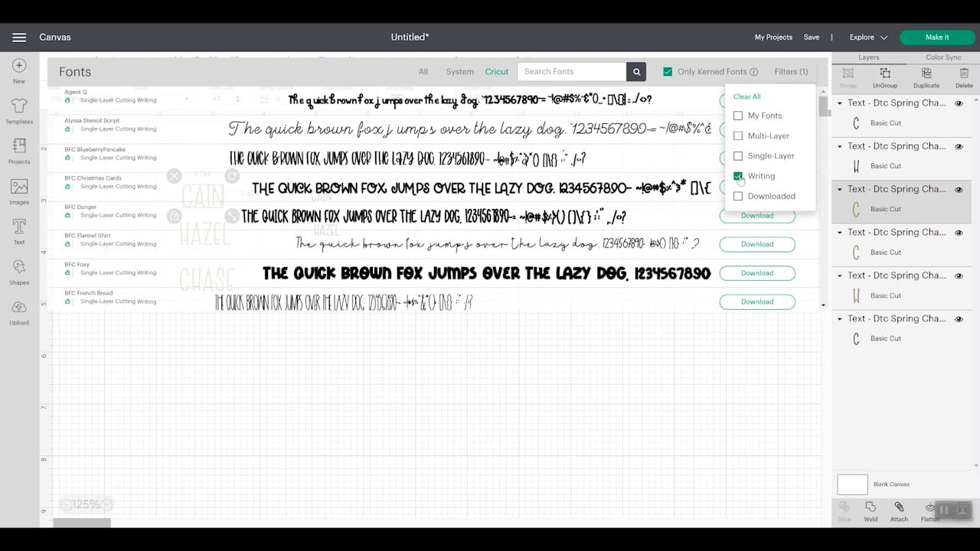Collapse the second Text layer arrow
Image resolution: width=980 pixels, height=551 pixels.
coord(840,146)
